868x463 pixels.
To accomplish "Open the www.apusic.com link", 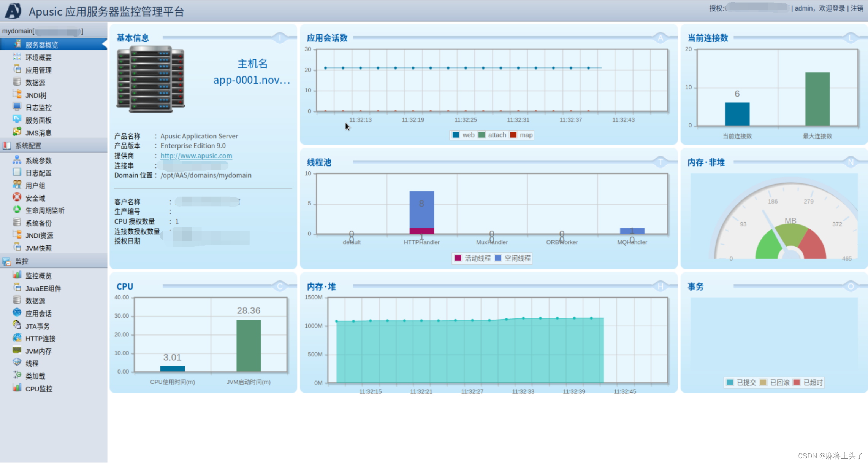I will (196, 156).
